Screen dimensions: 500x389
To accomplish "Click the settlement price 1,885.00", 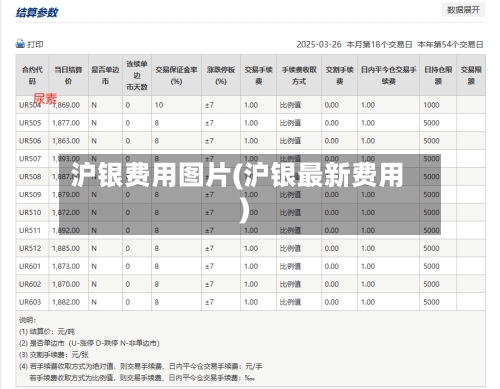I will [66, 248].
